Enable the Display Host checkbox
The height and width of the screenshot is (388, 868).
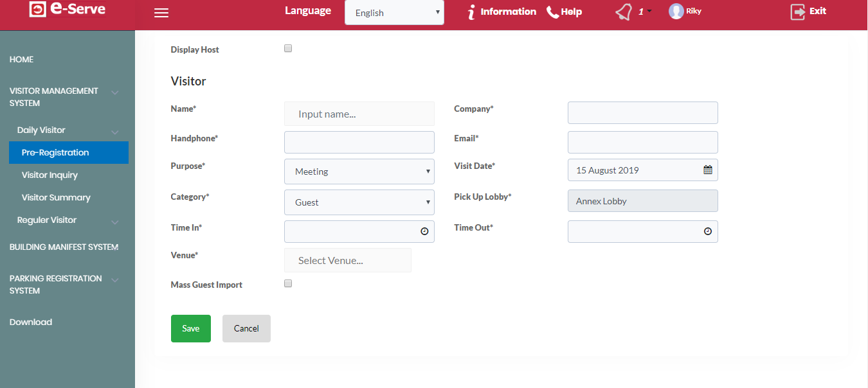pos(288,48)
